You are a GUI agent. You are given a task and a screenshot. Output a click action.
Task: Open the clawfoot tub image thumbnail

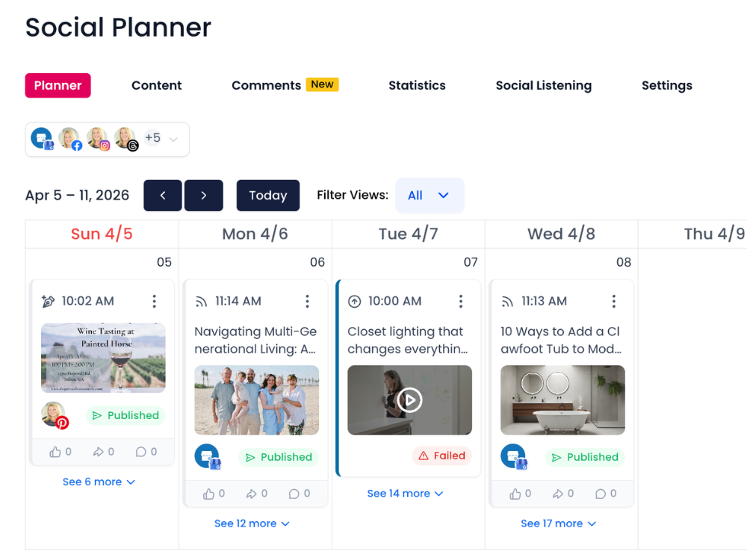coord(562,400)
